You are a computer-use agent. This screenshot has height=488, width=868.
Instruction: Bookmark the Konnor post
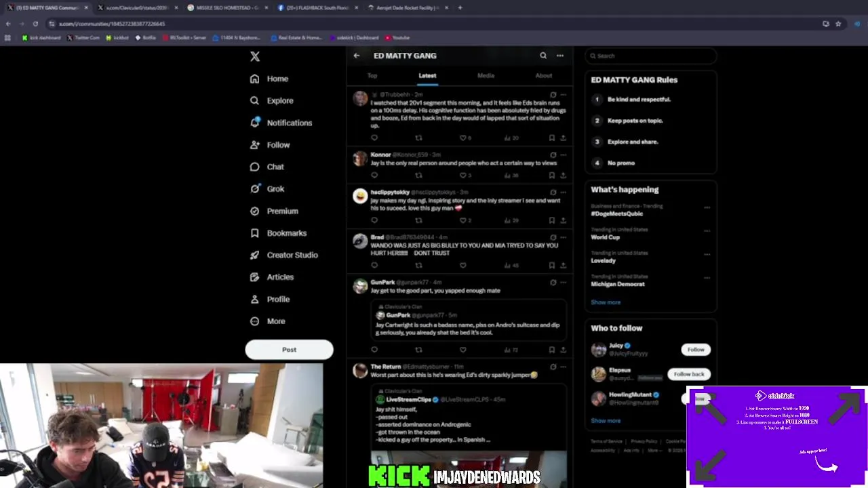click(552, 175)
